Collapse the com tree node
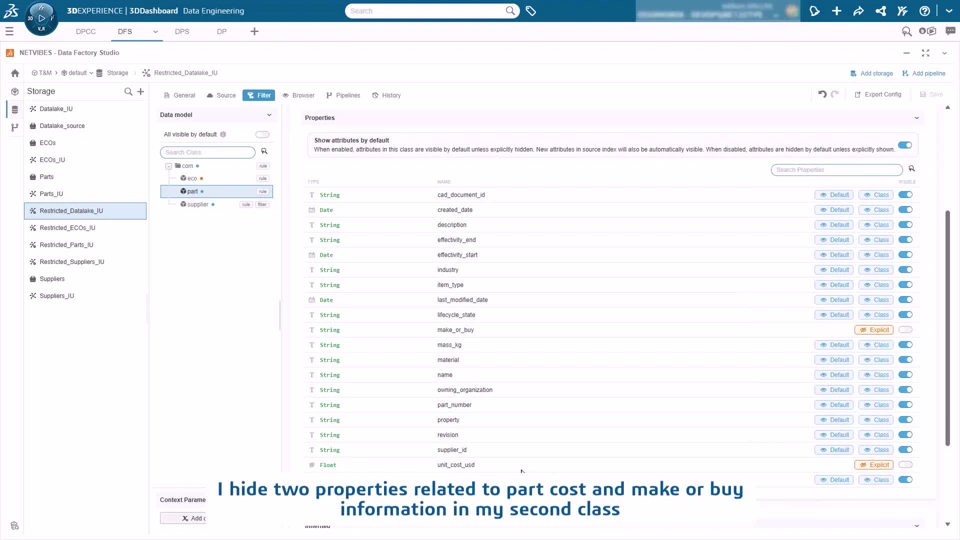This screenshot has height=540, width=960. click(x=168, y=166)
